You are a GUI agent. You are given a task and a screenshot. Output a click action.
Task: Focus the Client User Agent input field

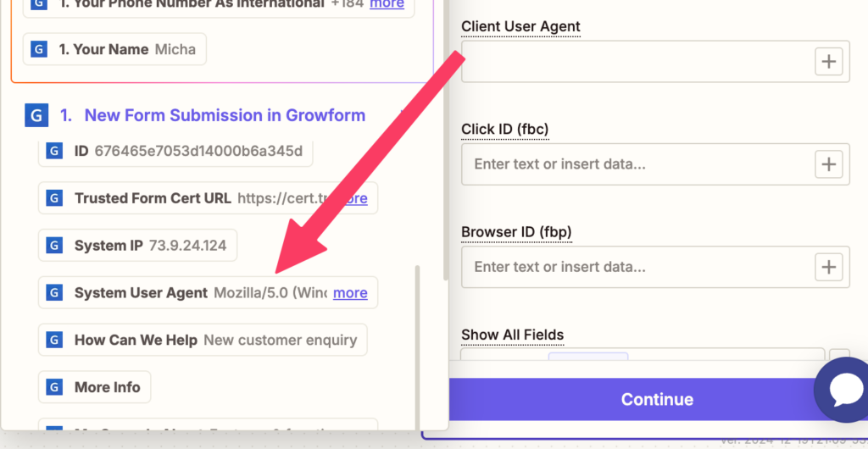[x=637, y=61]
